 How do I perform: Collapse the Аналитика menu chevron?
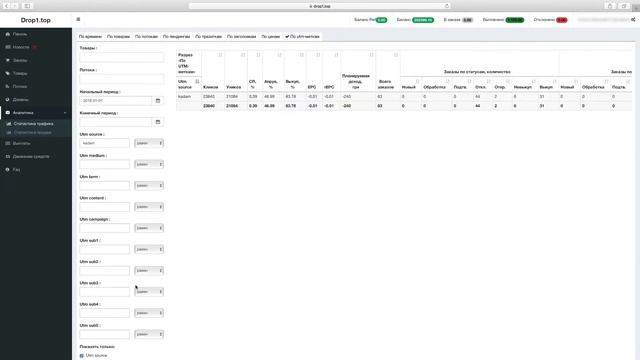pos(65,113)
